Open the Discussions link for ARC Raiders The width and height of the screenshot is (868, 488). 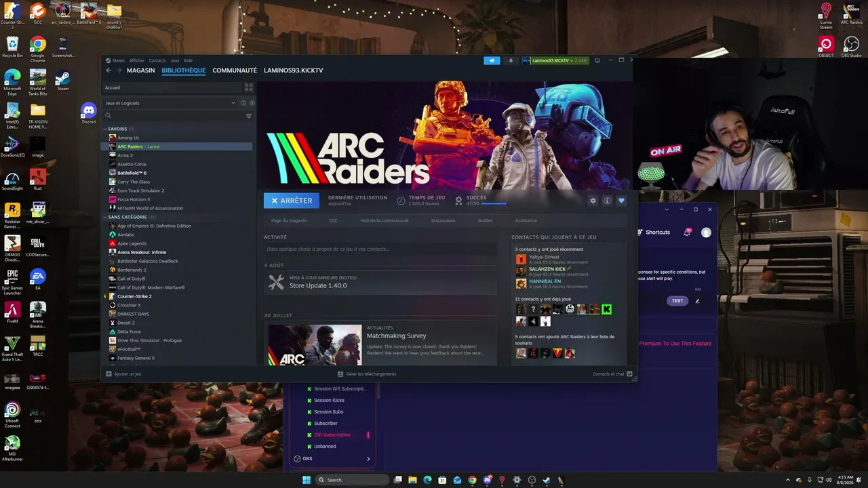443,220
